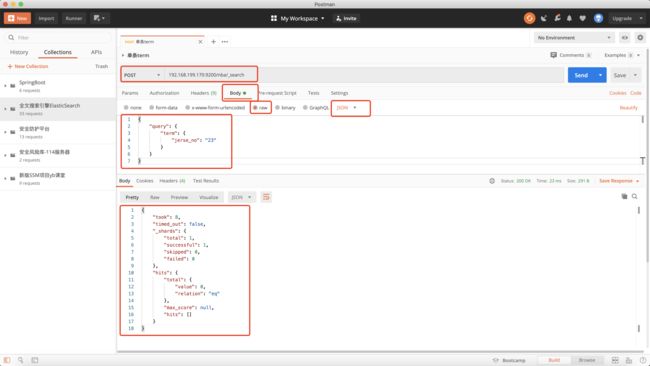Open the Comments icon for the request

[x=553, y=55]
